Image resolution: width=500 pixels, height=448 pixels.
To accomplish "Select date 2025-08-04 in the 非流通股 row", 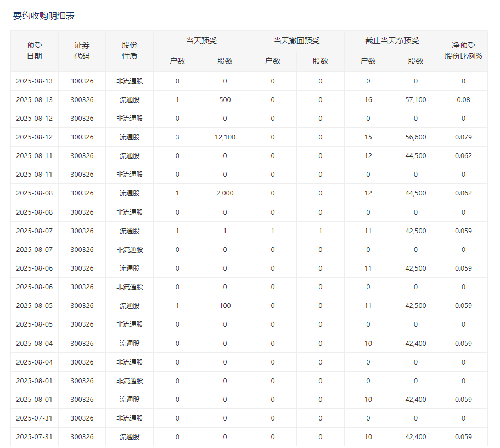I will pyautogui.click(x=35, y=362).
